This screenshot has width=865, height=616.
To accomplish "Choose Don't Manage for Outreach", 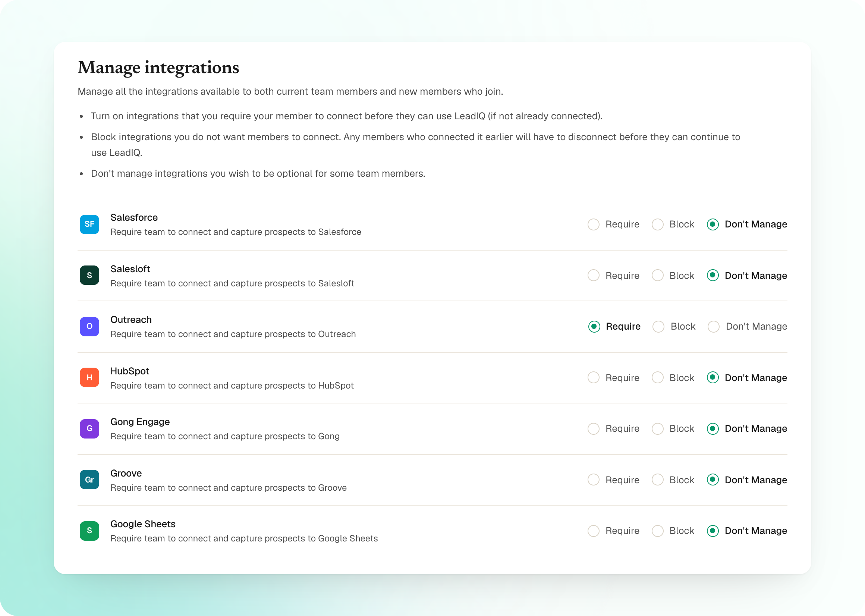I will click(714, 326).
